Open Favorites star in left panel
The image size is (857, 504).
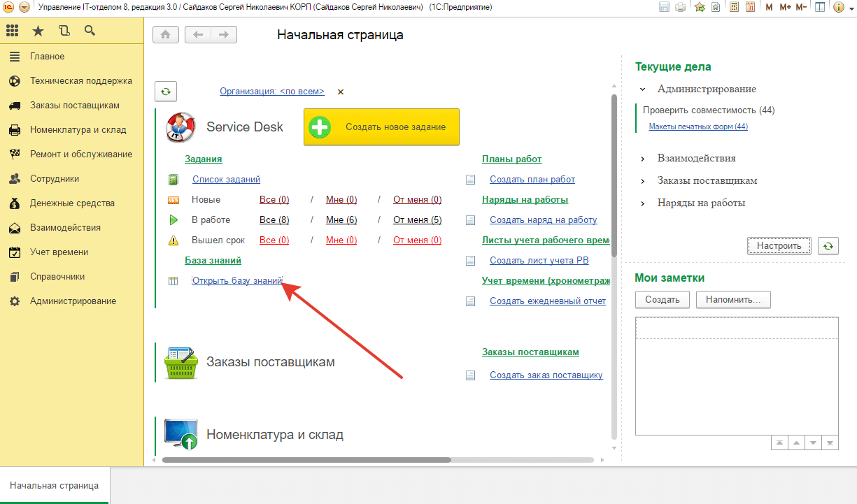38,31
